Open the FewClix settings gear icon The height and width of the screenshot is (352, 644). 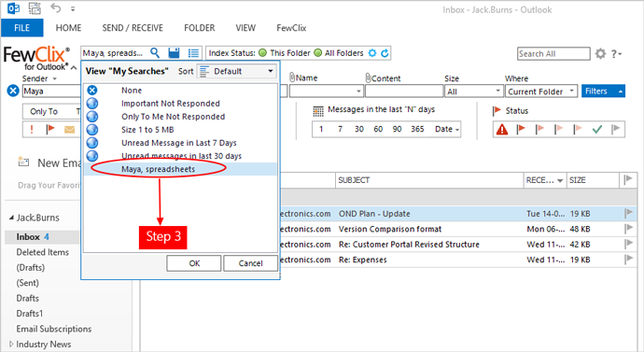pos(600,53)
